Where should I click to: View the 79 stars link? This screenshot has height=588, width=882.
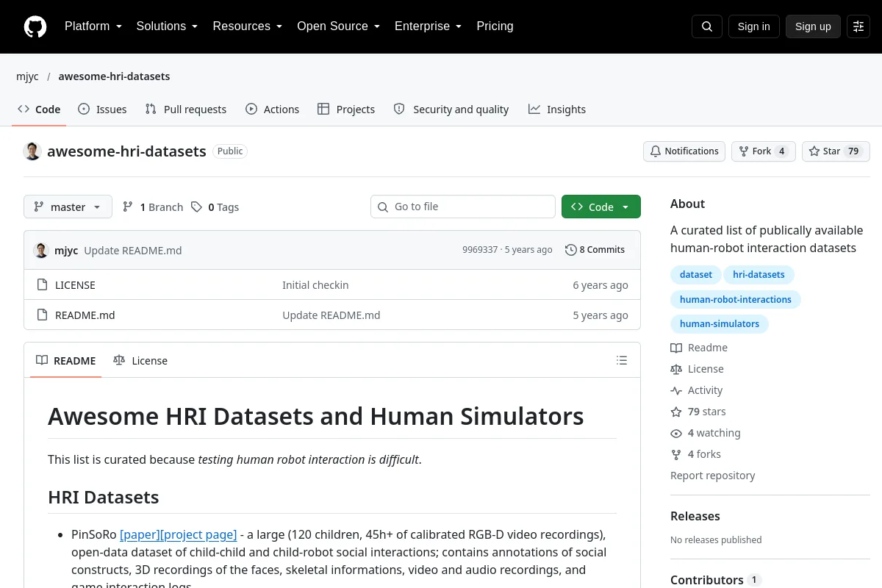pyautogui.click(x=698, y=412)
